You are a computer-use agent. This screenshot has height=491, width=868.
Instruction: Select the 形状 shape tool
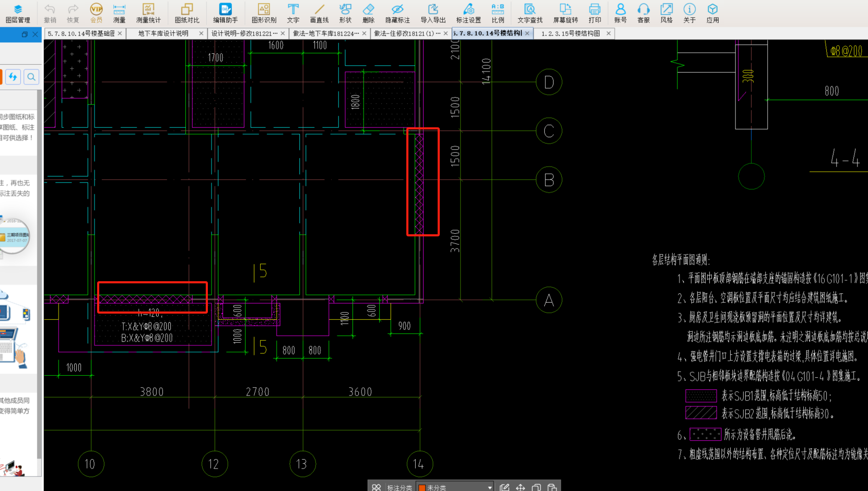(345, 14)
